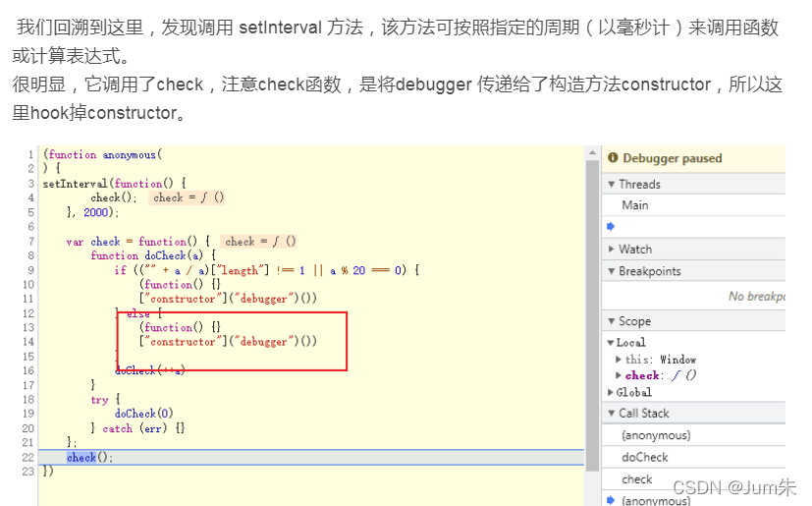
Task: Collapse the Threads section
Action: tap(612, 184)
